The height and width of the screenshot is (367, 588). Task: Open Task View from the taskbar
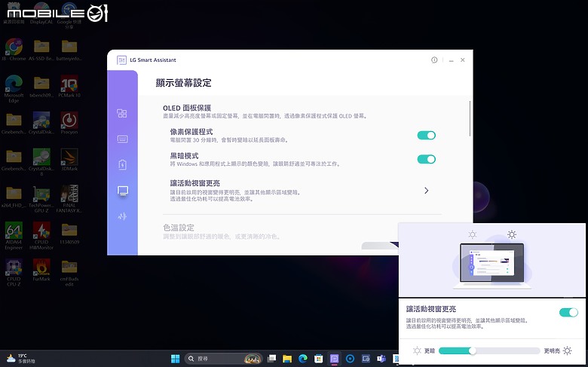coord(271,359)
